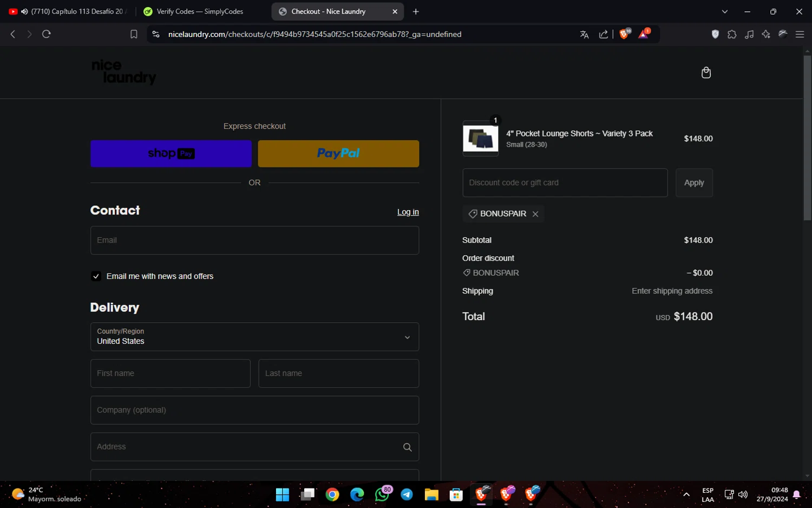Open the Leo AI sparkle icon
The height and width of the screenshot is (508, 812).
tap(766, 34)
